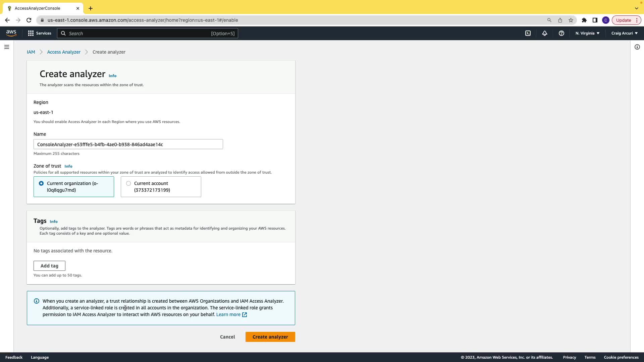Screen dimensions: 644x362
Task: Select Current account zone of trust
Action: pyautogui.click(x=128, y=183)
